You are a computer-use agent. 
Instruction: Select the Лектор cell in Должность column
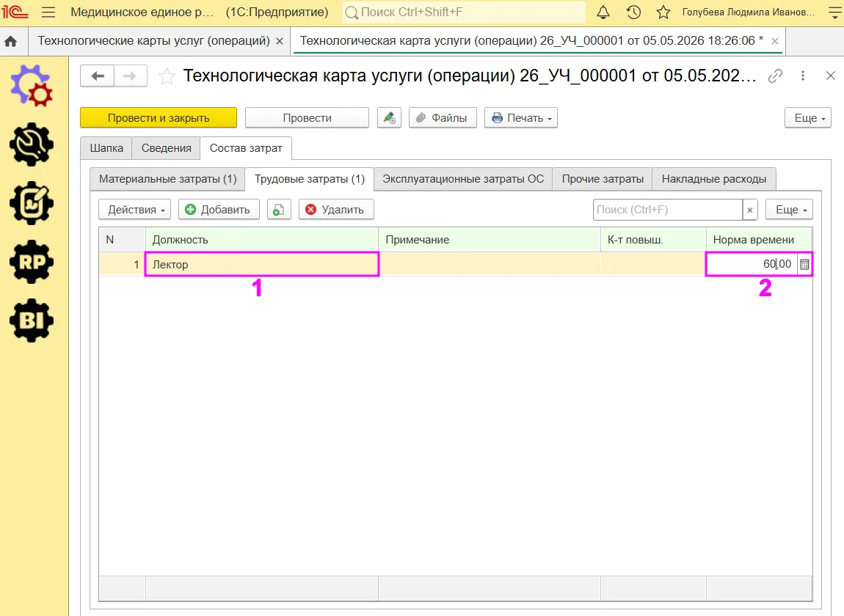point(262,264)
